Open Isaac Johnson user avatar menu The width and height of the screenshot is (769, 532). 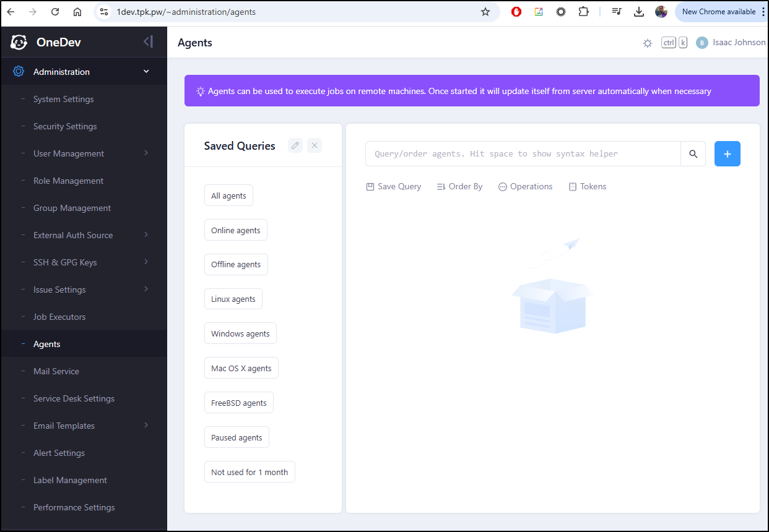coord(702,43)
